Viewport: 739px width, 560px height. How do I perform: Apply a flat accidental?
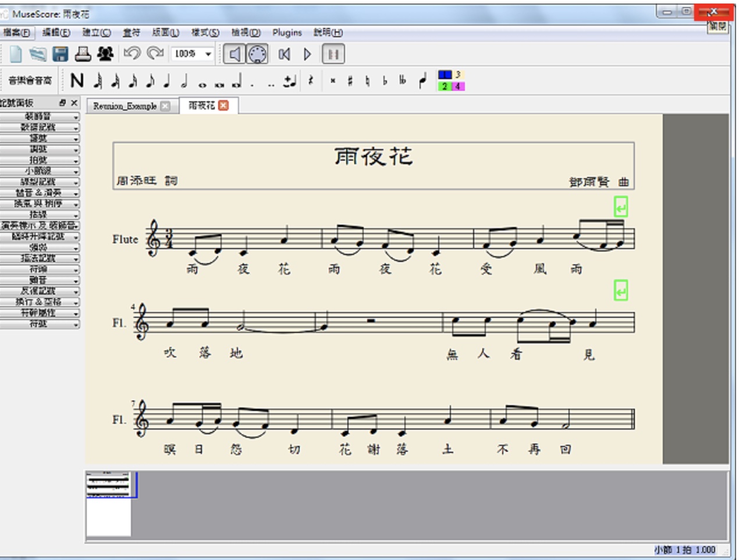click(385, 81)
